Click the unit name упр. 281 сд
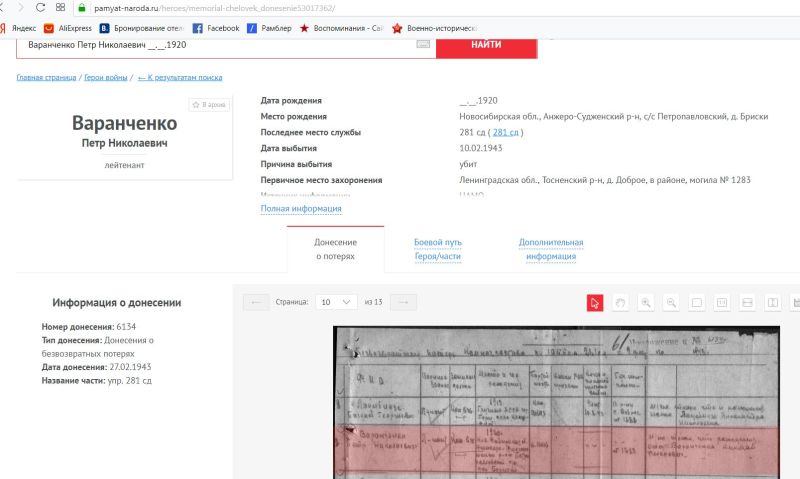 130,381
